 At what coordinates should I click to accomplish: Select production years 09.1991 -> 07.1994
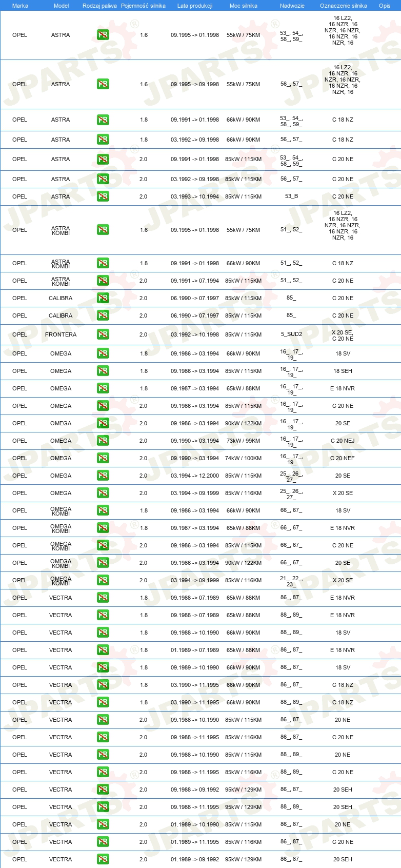click(x=195, y=281)
